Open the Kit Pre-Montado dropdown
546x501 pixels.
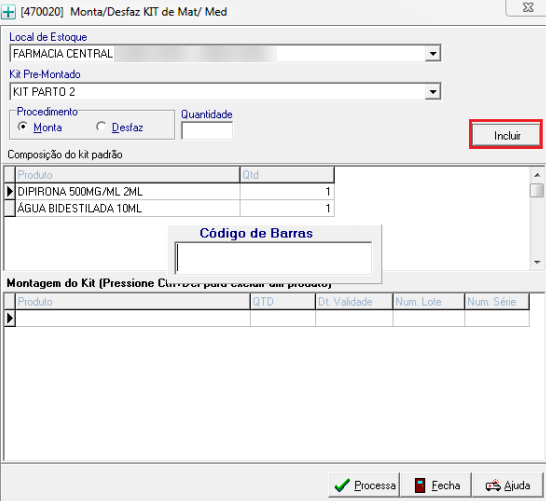432,92
